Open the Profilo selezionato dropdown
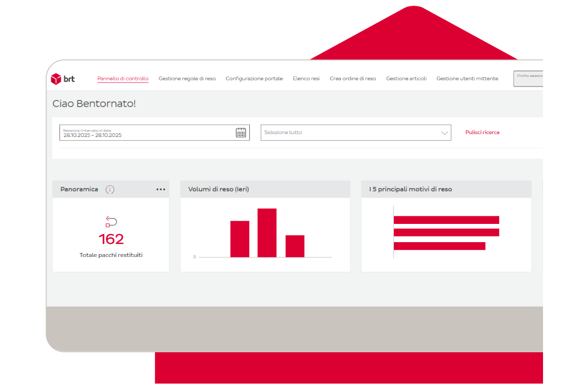This screenshot has height=384, width=588. point(528,79)
